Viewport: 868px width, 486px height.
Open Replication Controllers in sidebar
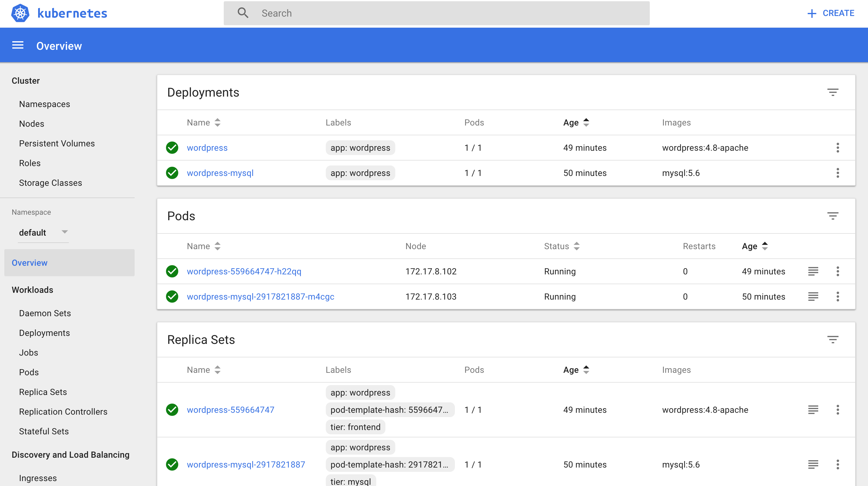[63, 412]
